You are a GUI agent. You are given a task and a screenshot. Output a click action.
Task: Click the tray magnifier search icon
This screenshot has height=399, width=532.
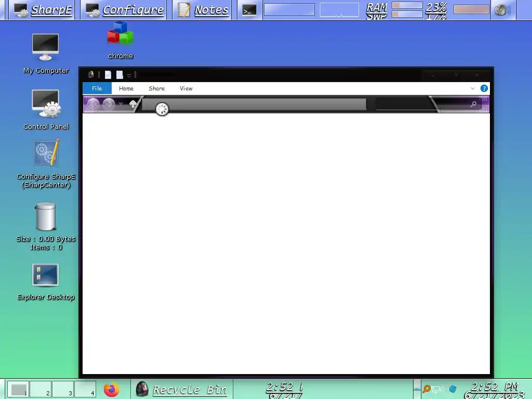427,389
